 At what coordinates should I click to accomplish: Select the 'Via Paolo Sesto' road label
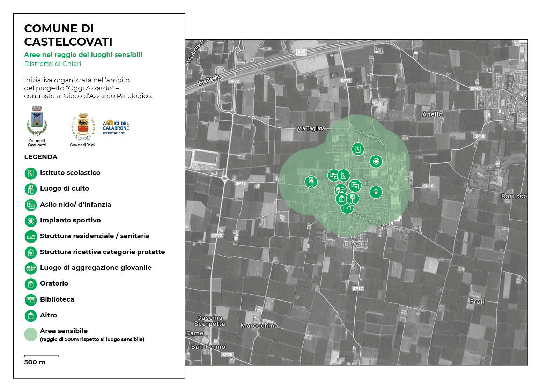[x=370, y=136]
